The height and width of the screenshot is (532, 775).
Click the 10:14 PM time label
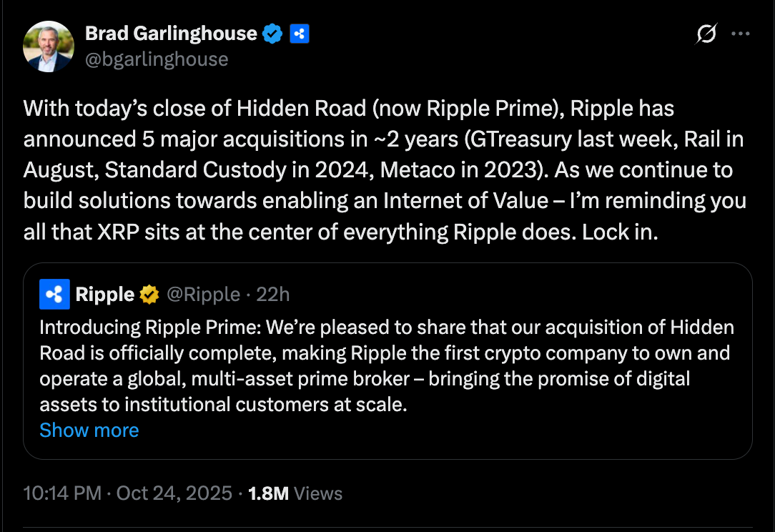pos(63,493)
